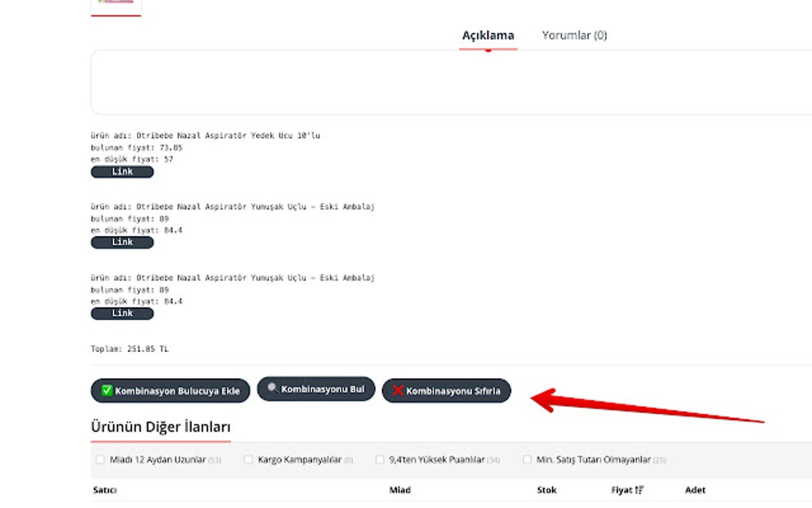Check the Kargo Kampanyalılar checkbox
This screenshot has width=812, height=508.
(248, 459)
